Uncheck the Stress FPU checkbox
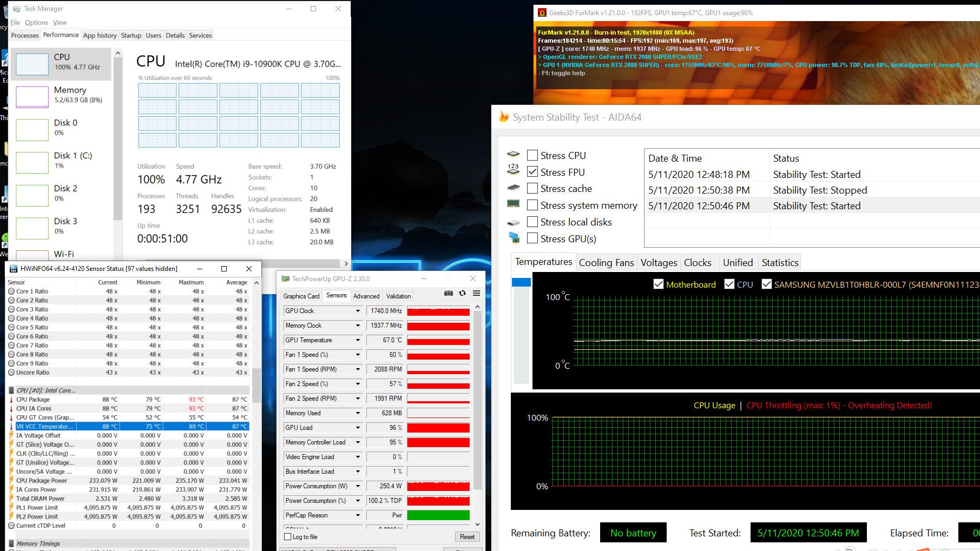Screen dimensions: 980x551 (x=532, y=172)
